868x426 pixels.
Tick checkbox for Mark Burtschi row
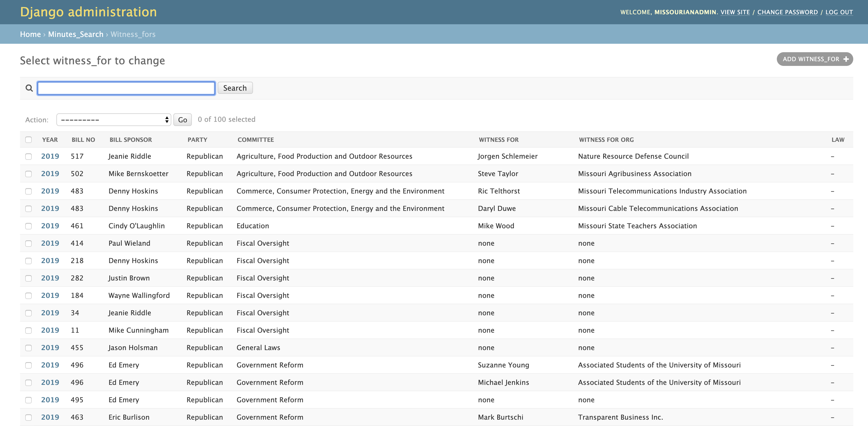(x=29, y=417)
